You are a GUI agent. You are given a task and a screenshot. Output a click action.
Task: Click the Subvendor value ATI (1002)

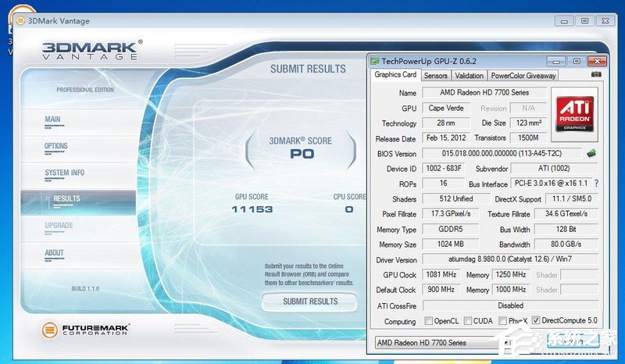[x=554, y=168]
